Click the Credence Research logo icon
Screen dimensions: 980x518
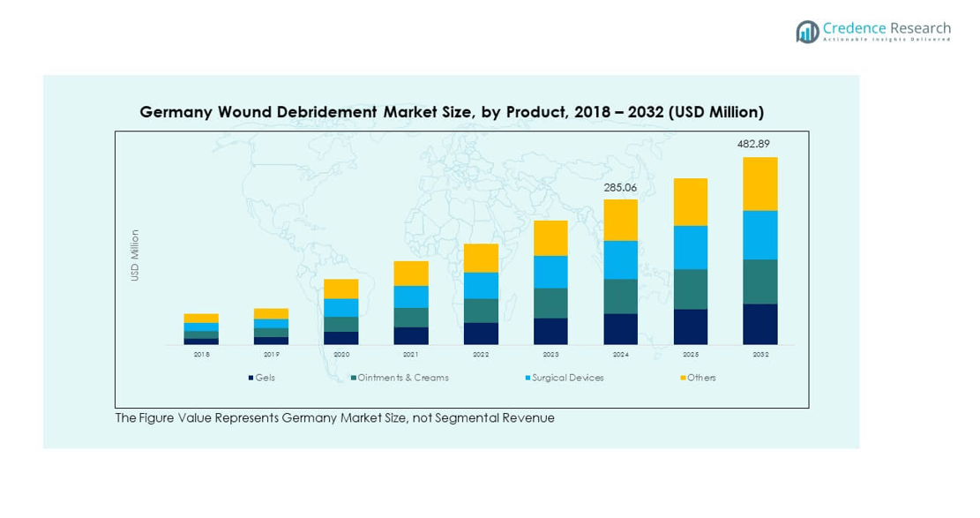[x=807, y=32]
